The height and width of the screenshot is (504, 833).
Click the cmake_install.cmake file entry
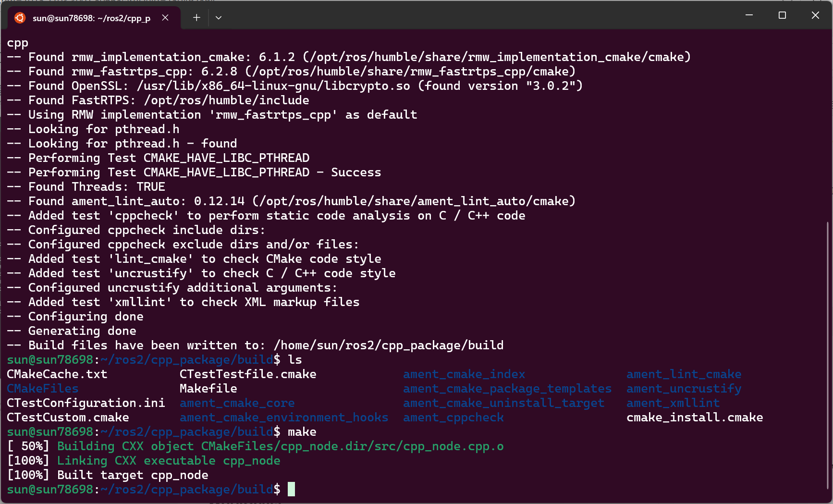[695, 417]
